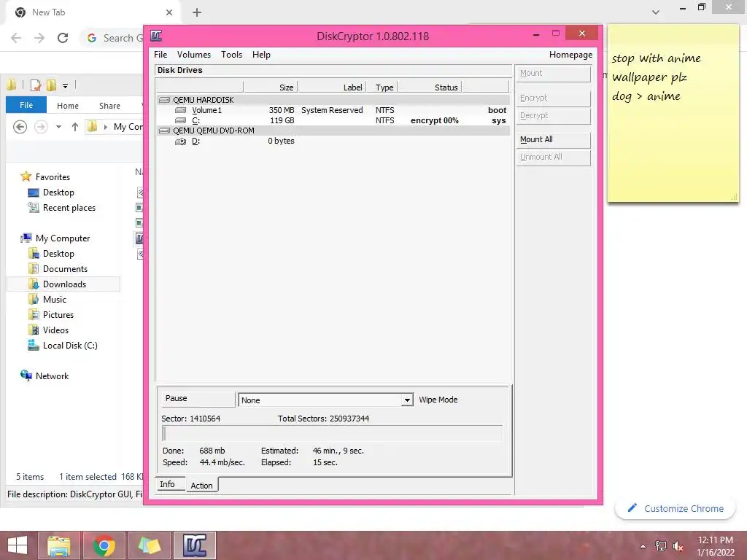Screen dimensions: 747x560
Task: Sort by the Type column header
Action: [382, 87]
